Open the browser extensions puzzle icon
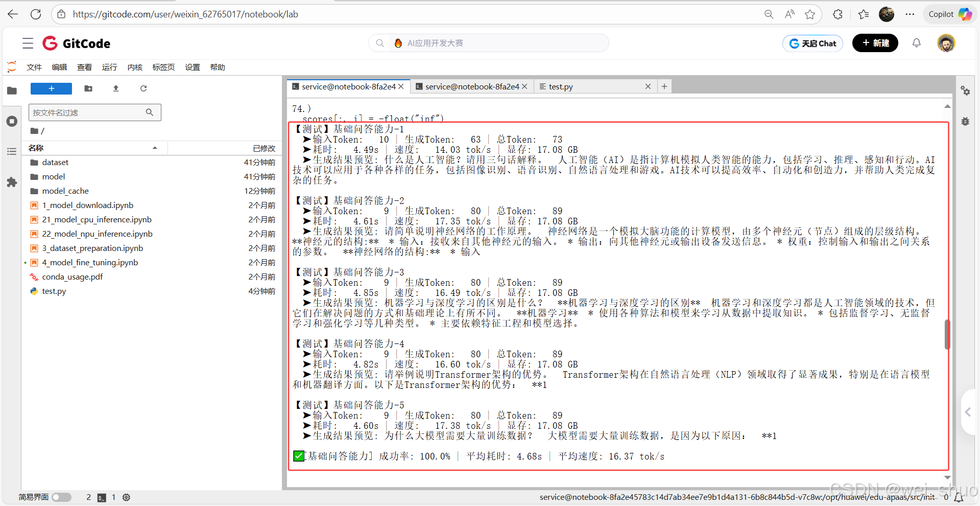 pyautogui.click(x=838, y=14)
